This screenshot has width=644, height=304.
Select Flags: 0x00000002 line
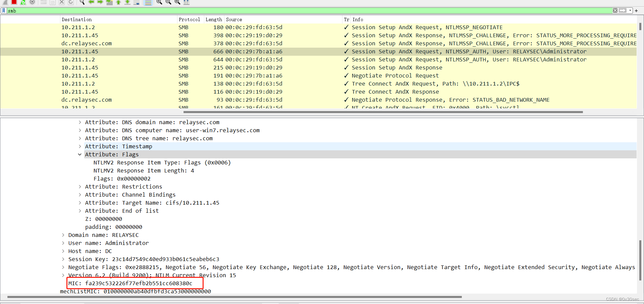tap(122, 179)
